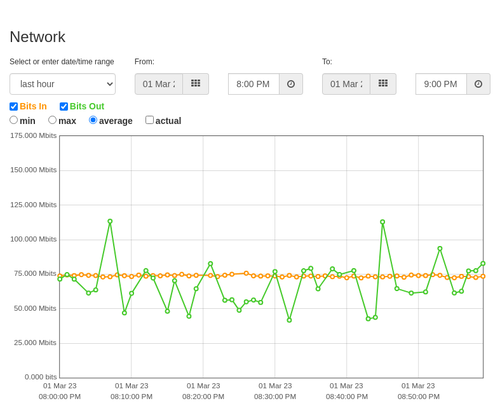Screen dimensions: 500x403
Task: Click the Network heading
Action: (x=37, y=37)
